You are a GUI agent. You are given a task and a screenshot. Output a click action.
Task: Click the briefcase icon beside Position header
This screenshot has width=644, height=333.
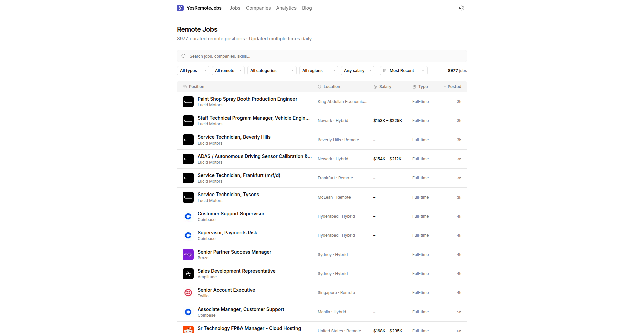185,87
